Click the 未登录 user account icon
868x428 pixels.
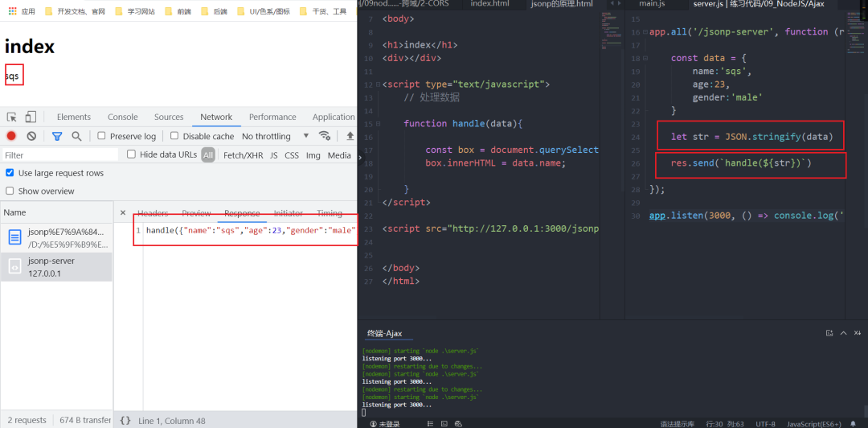tap(373, 423)
